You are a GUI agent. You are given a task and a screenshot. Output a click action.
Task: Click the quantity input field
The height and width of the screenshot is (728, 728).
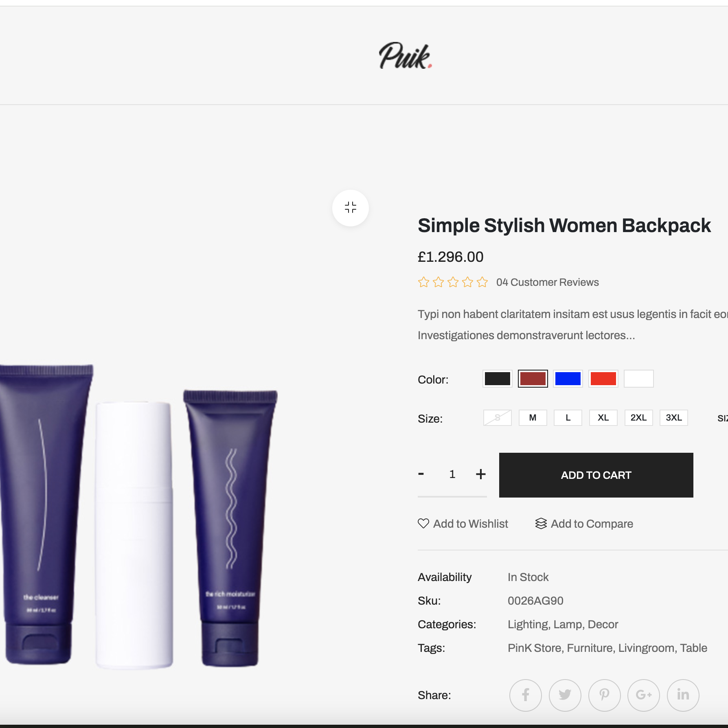[452, 474]
